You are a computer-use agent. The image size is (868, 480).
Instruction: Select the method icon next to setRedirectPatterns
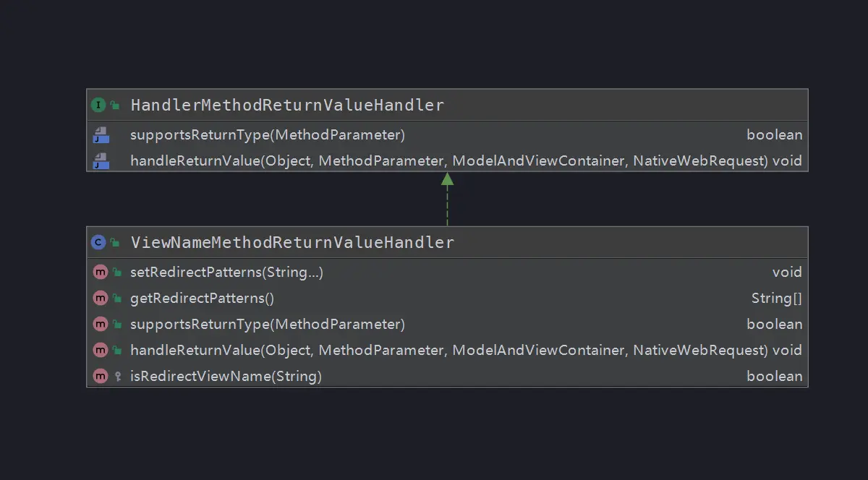[x=100, y=272]
